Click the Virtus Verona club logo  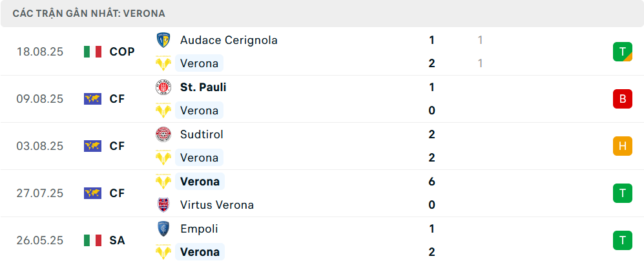click(163, 205)
